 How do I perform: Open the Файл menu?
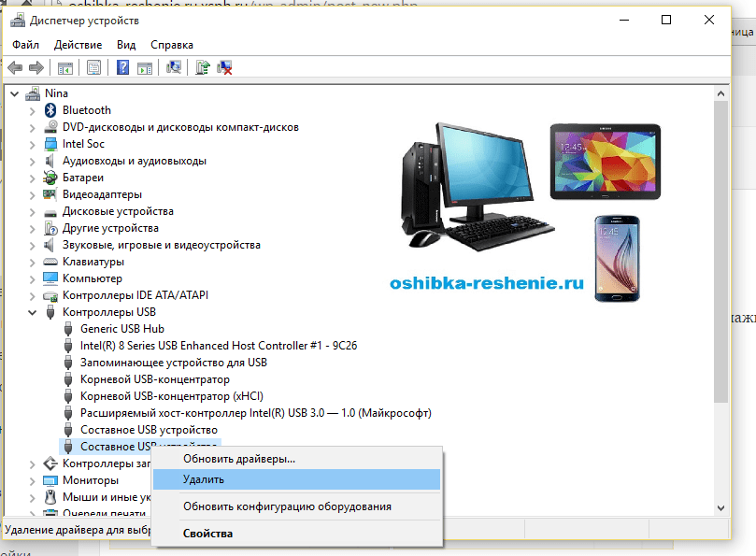[25, 45]
